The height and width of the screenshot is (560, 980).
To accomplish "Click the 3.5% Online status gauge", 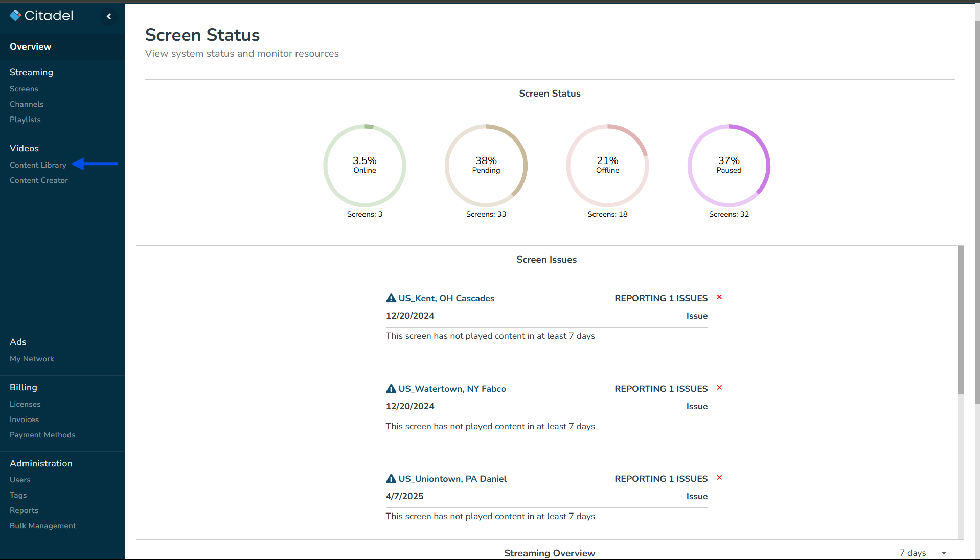I will coord(364,166).
